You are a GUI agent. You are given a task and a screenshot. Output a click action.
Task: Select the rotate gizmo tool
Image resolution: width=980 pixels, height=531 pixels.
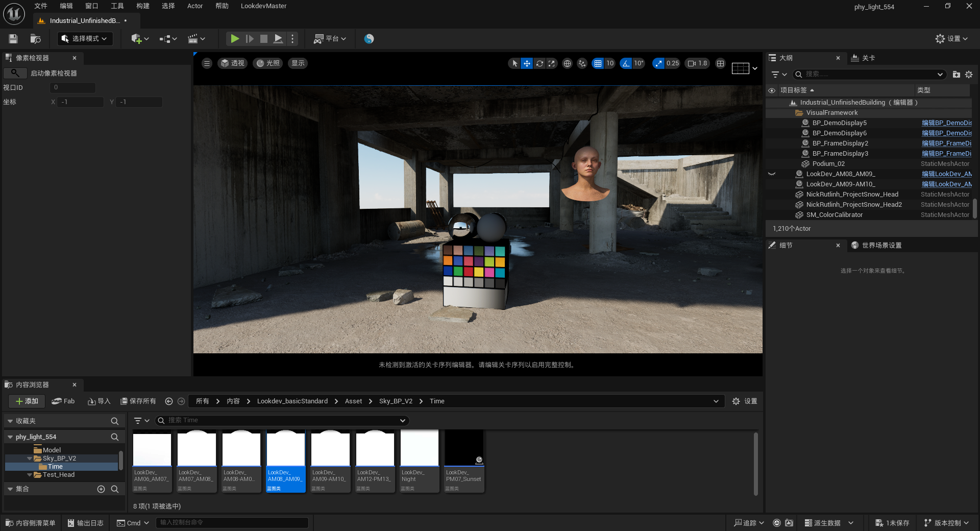[x=539, y=63]
